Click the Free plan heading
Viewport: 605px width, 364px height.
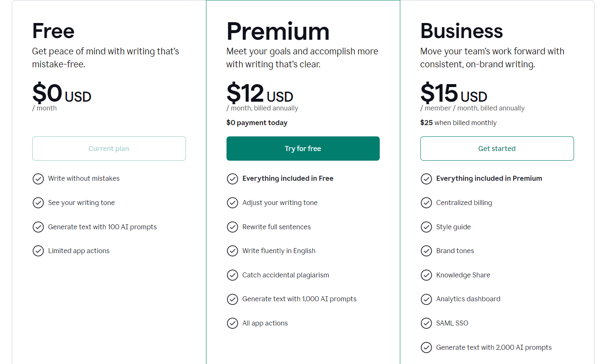click(53, 31)
